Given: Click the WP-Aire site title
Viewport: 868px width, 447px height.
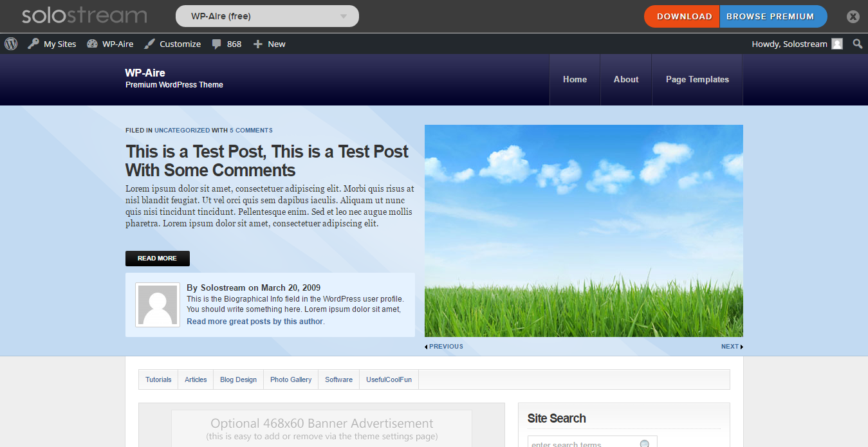Looking at the screenshot, I should pyautogui.click(x=145, y=73).
